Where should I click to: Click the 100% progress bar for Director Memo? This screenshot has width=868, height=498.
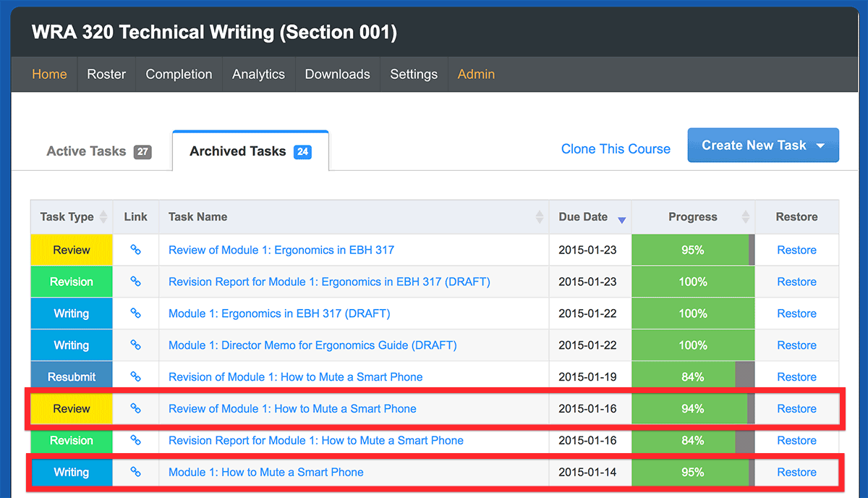coord(693,345)
